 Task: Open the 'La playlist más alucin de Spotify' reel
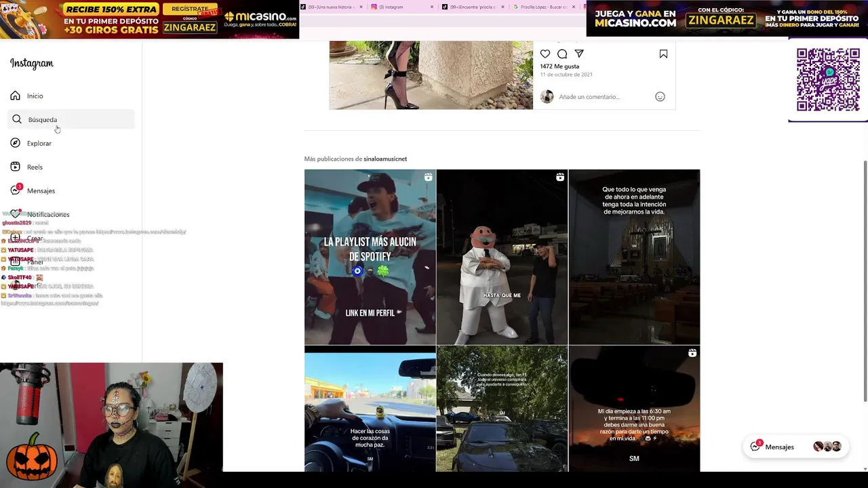point(370,257)
